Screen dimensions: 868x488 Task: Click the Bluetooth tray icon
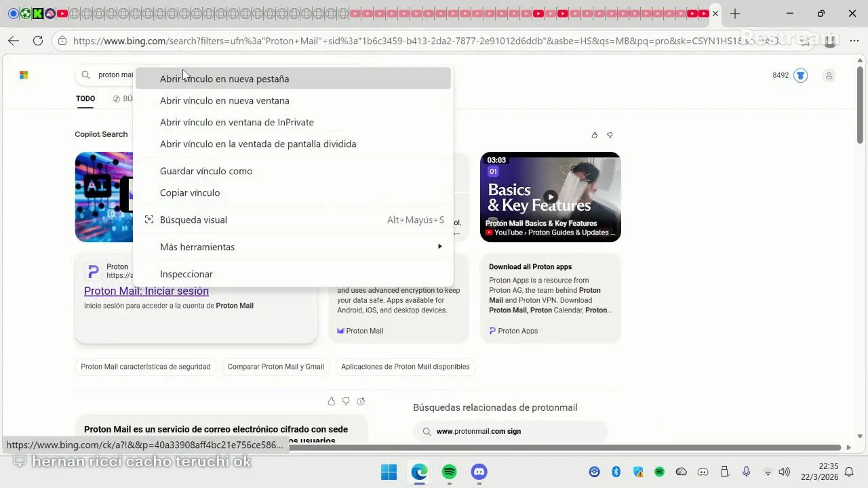pyautogui.click(x=616, y=472)
